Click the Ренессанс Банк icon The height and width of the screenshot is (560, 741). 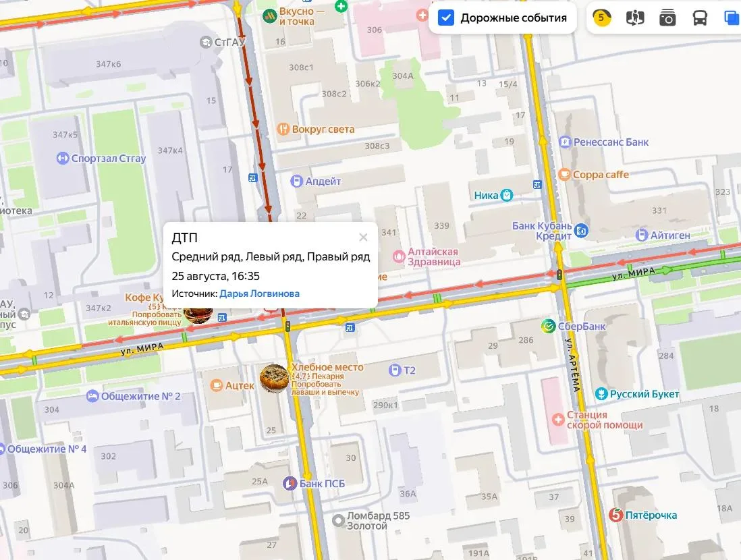pos(565,142)
